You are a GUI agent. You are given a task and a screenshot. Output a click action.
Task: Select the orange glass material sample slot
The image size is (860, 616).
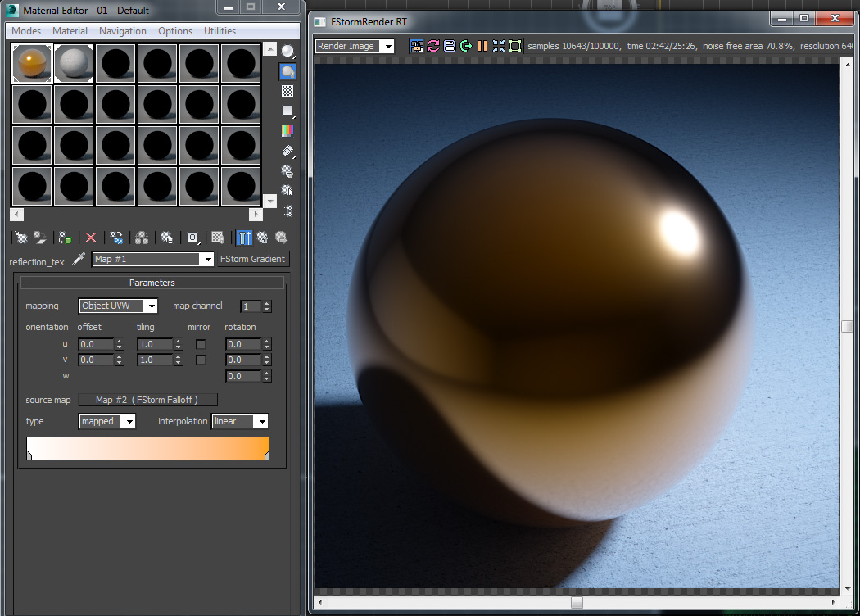pos(32,64)
